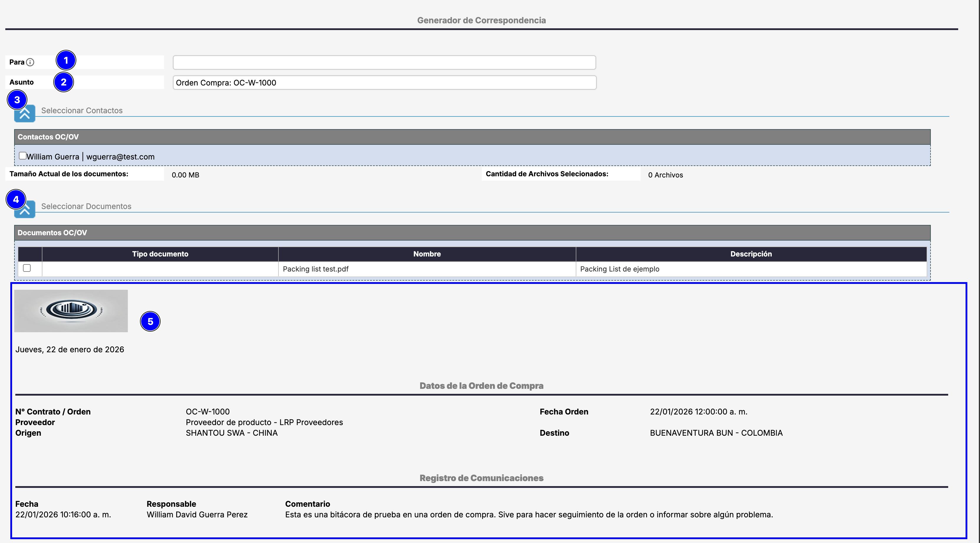This screenshot has height=543, width=980.
Task: Click the blue badge numbered 5
Action: pos(150,322)
